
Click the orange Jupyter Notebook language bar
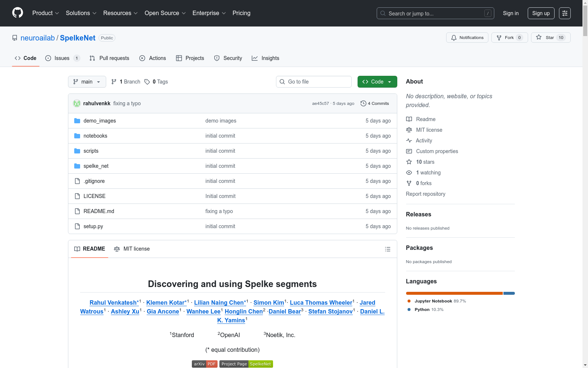coord(454,293)
